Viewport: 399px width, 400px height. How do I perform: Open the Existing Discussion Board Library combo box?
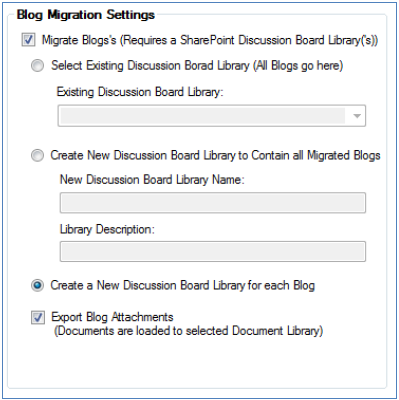pyautogui.click(x=212, y=116)
